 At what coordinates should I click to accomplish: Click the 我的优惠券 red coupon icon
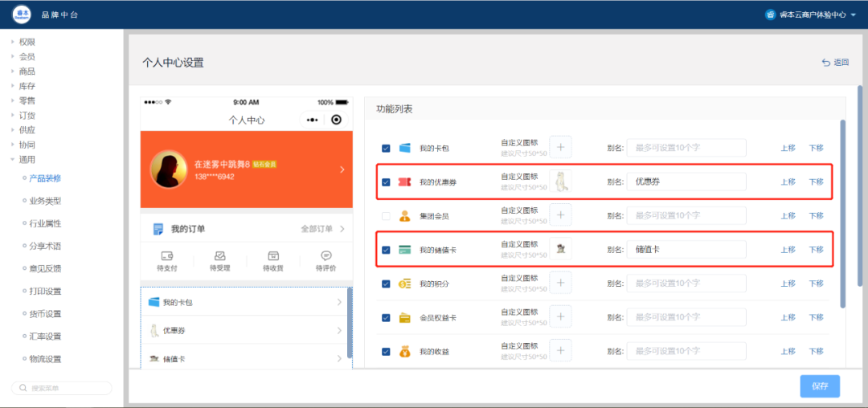404,182
